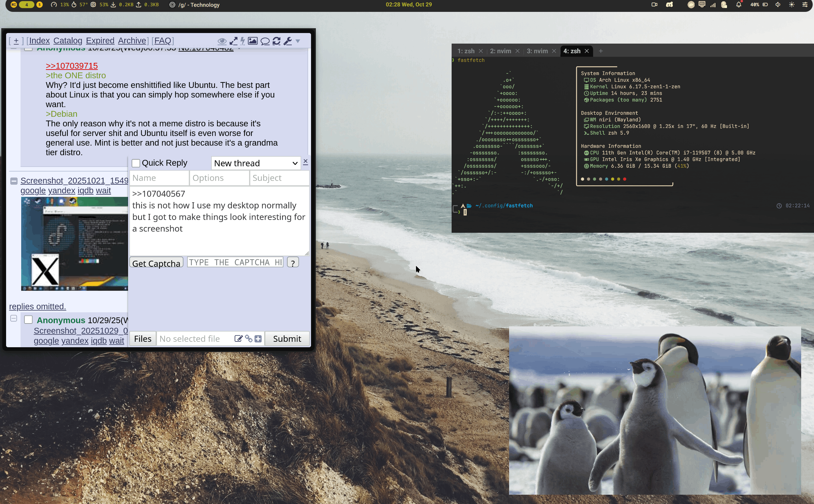Viewport: 814px width, 504px height.
Task: Open notifications bell in top bar
Action: (739, 5)
